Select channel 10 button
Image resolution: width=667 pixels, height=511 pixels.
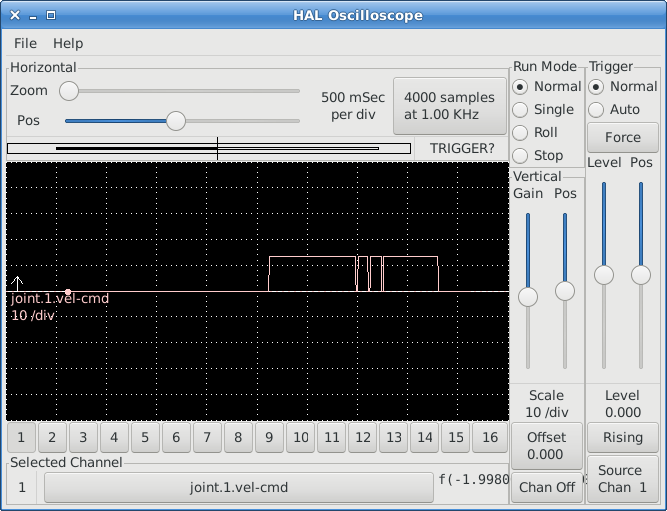(x=301, y=437)
